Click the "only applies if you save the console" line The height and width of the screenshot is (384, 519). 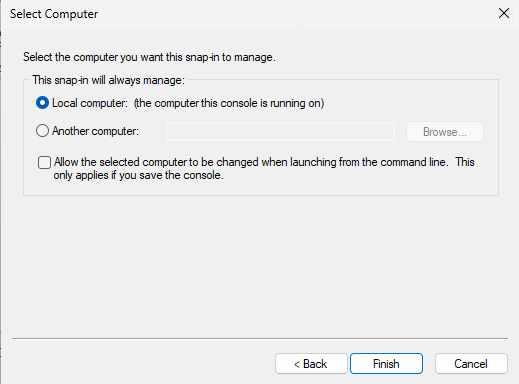coord(138,175)
